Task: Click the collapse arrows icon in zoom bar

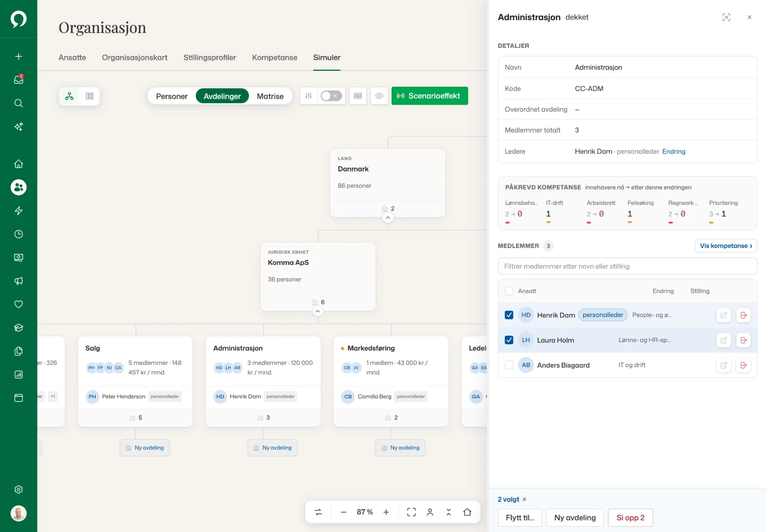Action: (449, 512)
